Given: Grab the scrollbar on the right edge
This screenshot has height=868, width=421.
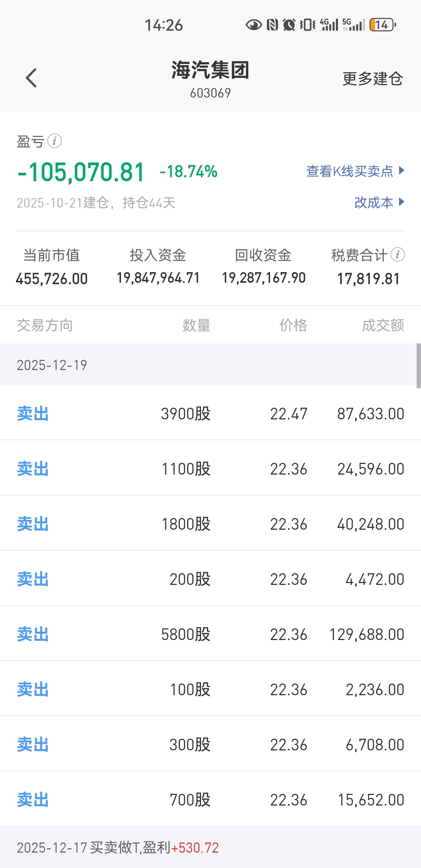Looking at the screenshot, I should click(418, 365).
